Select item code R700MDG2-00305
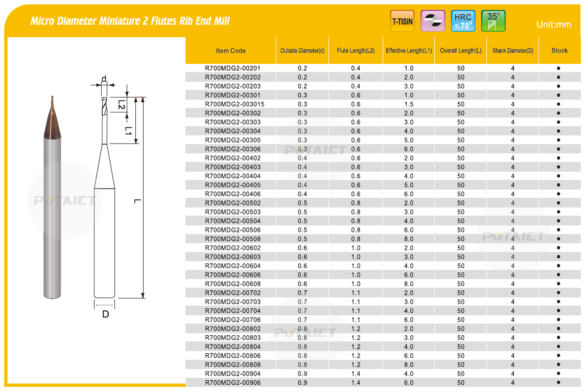Viewport: 587px width, 392px height. (232, 140)
